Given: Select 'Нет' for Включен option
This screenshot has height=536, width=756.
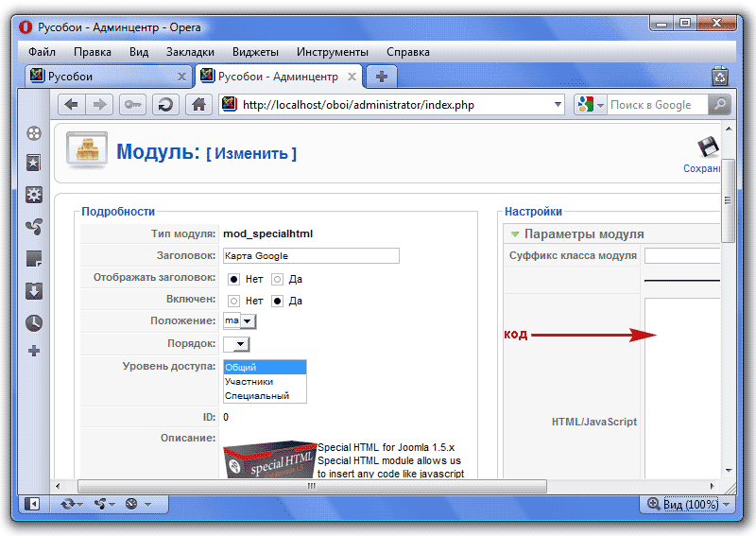Looking at the screenshot, I should coord(233,301).
